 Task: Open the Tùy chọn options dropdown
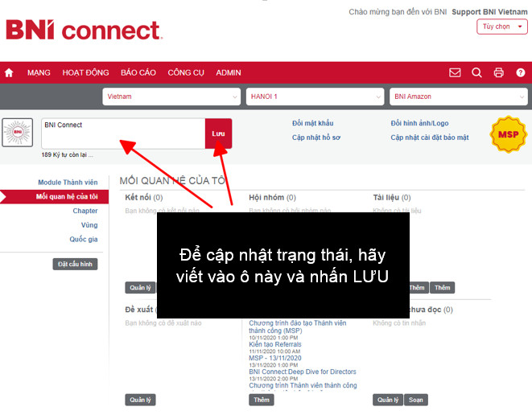point(502,27)
